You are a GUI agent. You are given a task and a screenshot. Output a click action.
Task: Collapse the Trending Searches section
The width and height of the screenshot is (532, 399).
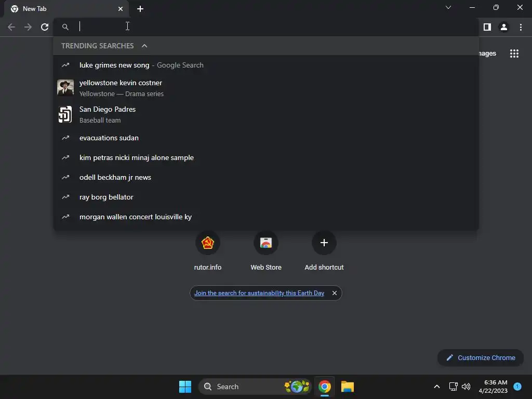click(x=144, y=46)
